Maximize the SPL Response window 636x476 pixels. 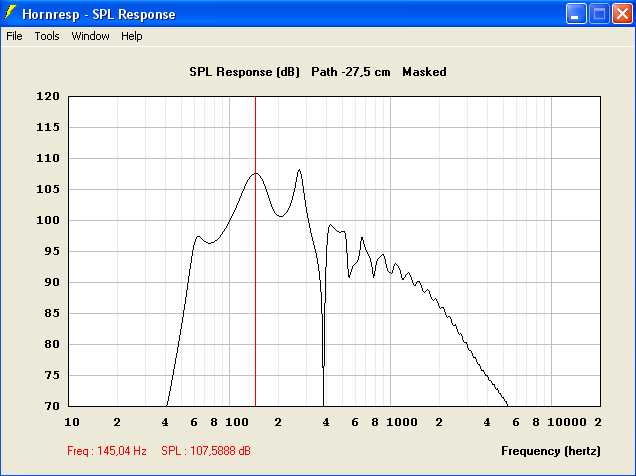coord(599,14)
